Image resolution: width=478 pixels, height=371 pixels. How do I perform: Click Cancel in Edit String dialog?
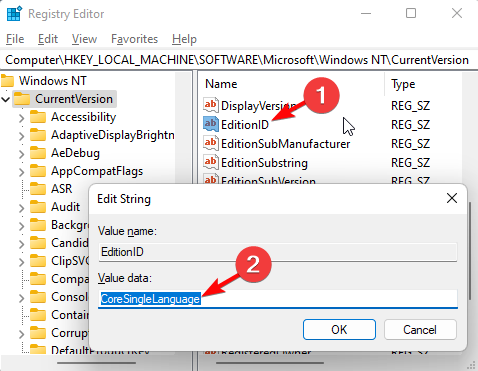point(420,330)
